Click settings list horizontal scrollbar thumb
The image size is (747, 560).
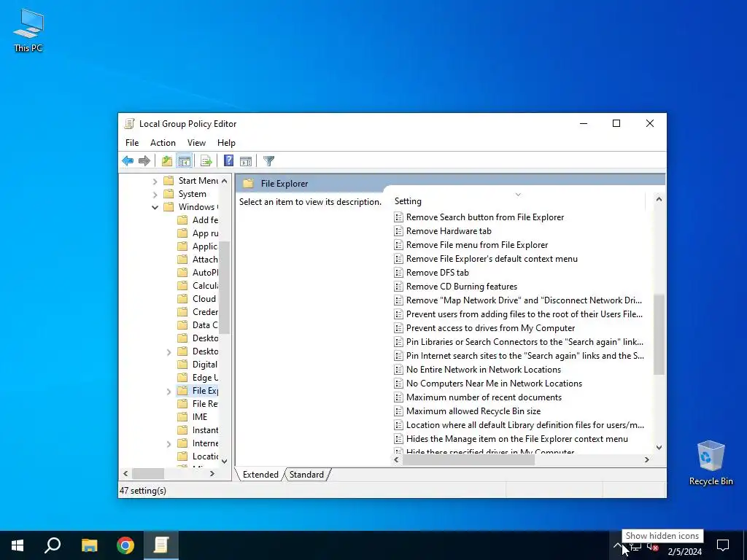point(468,459)
